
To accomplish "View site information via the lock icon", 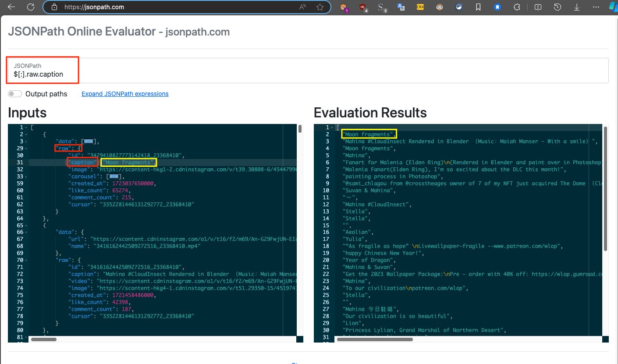I will click(x=54, y=7).
